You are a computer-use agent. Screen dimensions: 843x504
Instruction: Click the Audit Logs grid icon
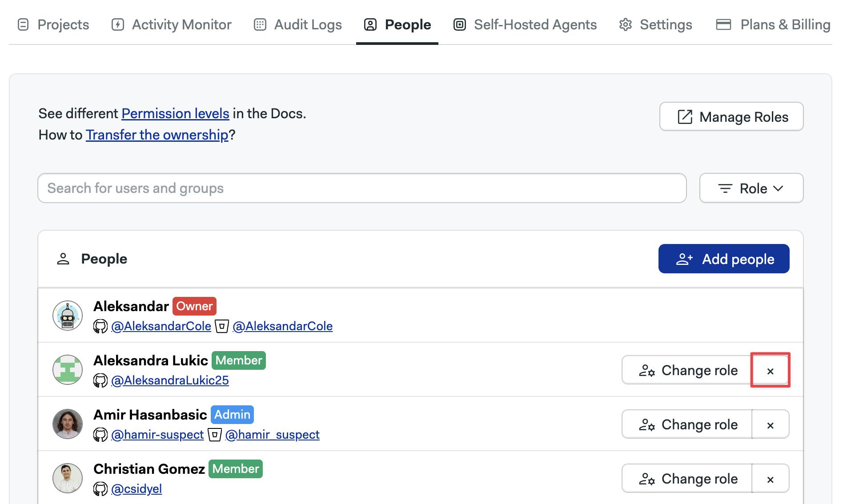260,24
